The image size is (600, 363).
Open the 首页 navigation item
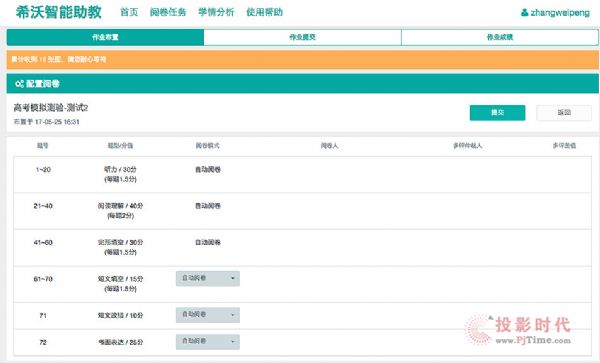(x=129, y=12)
